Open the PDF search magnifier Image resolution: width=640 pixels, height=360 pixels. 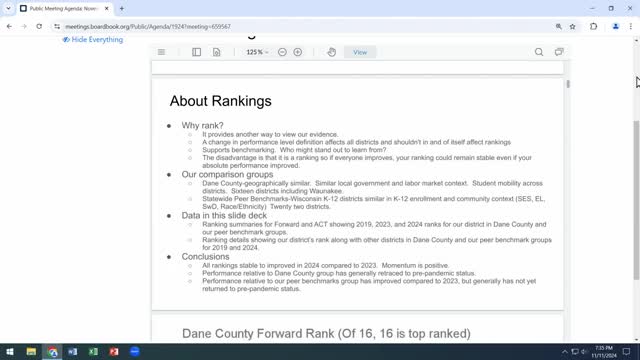(x=539, y=52)
